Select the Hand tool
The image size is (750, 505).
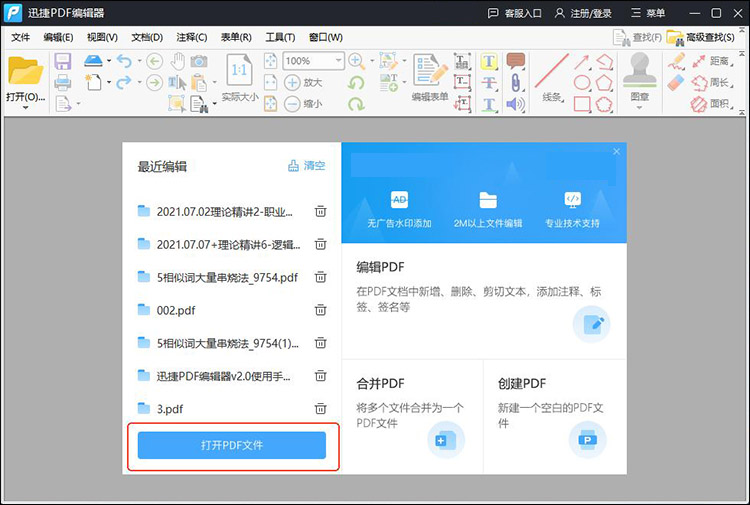click(178, 61)
